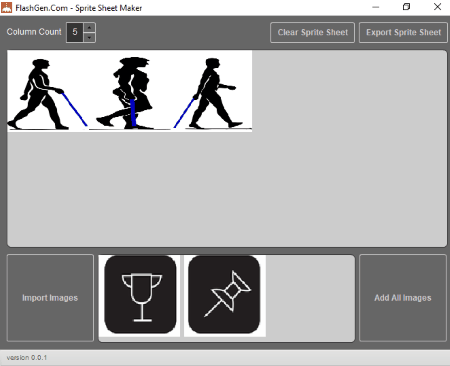Click the FlashGen app icon in title bar

coord(7,7)
